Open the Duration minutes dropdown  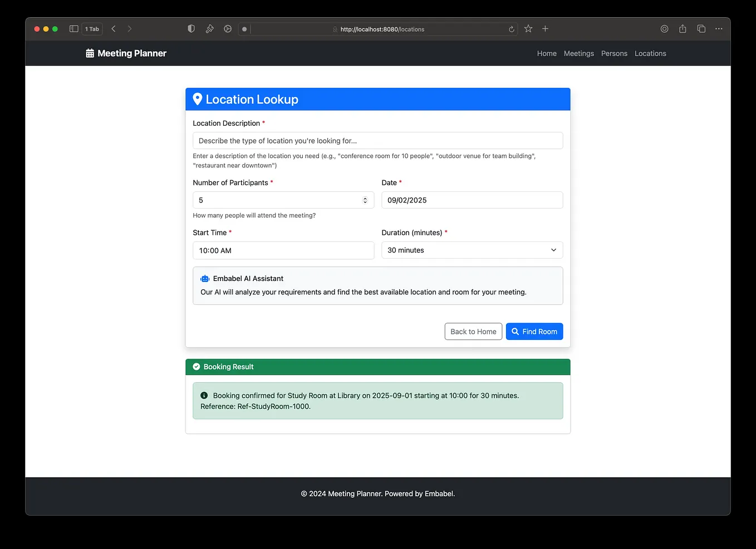(472, 250)
